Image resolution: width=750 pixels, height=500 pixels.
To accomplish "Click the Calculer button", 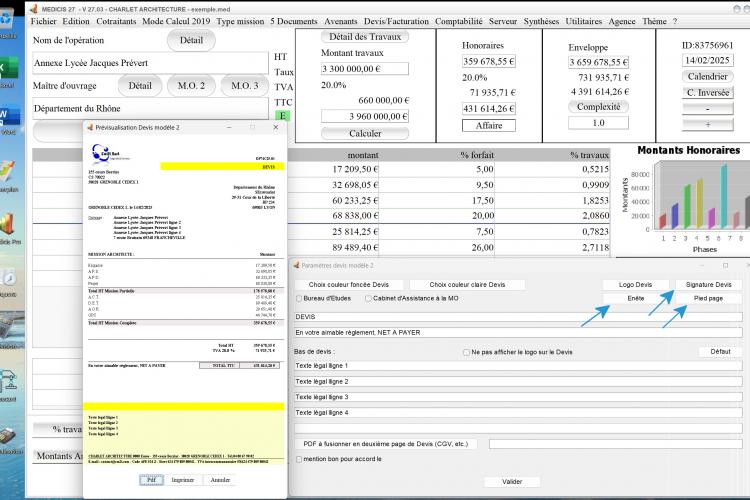I will pos(365,133).
